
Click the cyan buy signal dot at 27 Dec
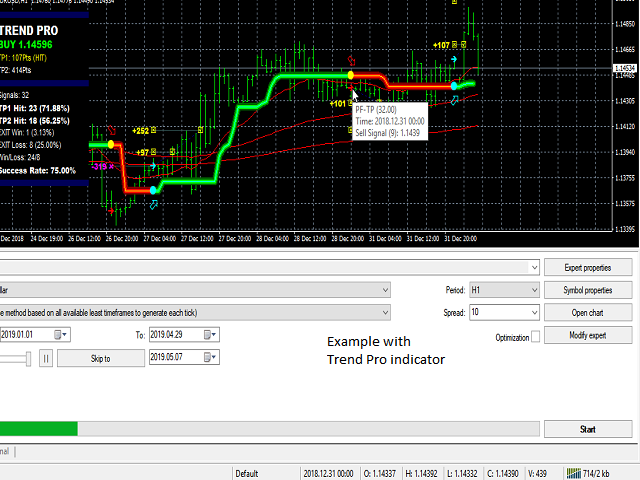(x=153, y=190)
